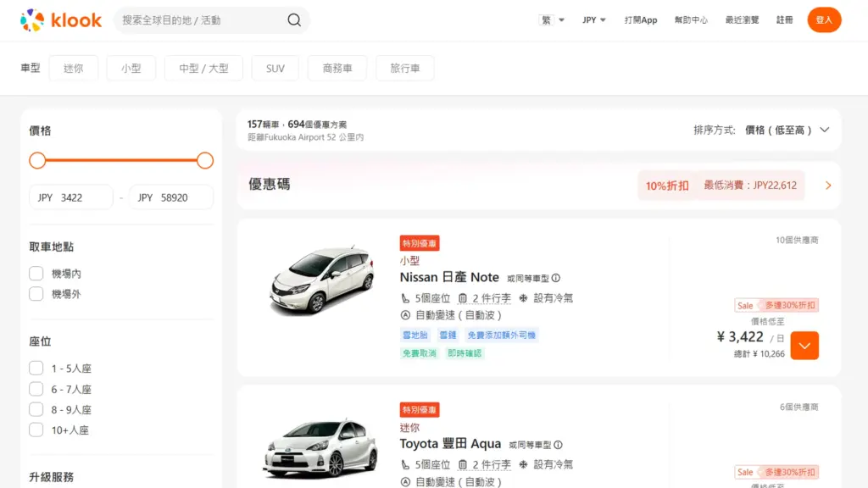Select the 小型 car type filter
Viewport: 868px width, 488px height.
[131, 68]
